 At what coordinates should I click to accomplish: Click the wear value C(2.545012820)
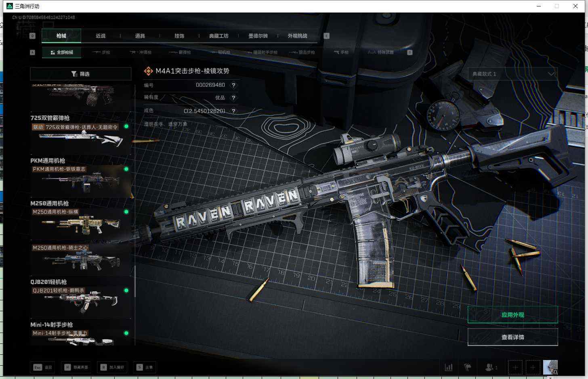[x=204, y=111]
